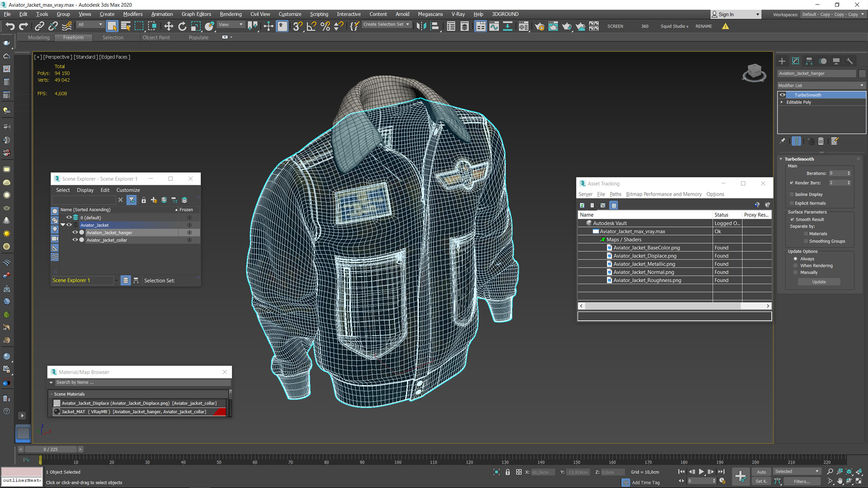Click the Undo arrow icon
868x488 pixels.
(x=10, y=27)
